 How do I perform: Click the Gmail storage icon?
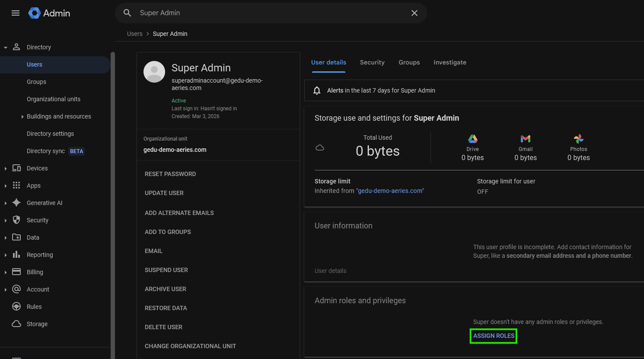[526, 139]
